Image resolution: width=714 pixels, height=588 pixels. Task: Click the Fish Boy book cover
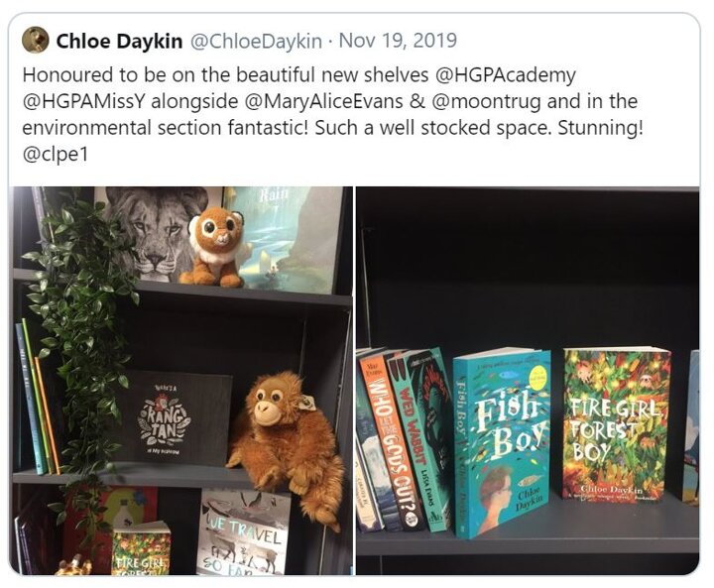pos(504,442)
